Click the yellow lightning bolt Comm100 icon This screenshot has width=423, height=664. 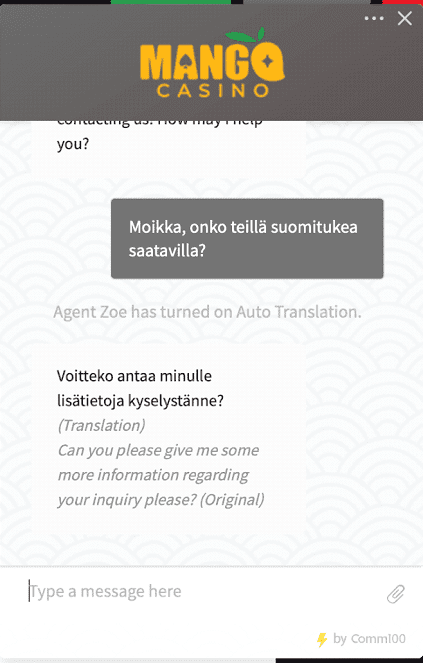(x=322, y=639)
